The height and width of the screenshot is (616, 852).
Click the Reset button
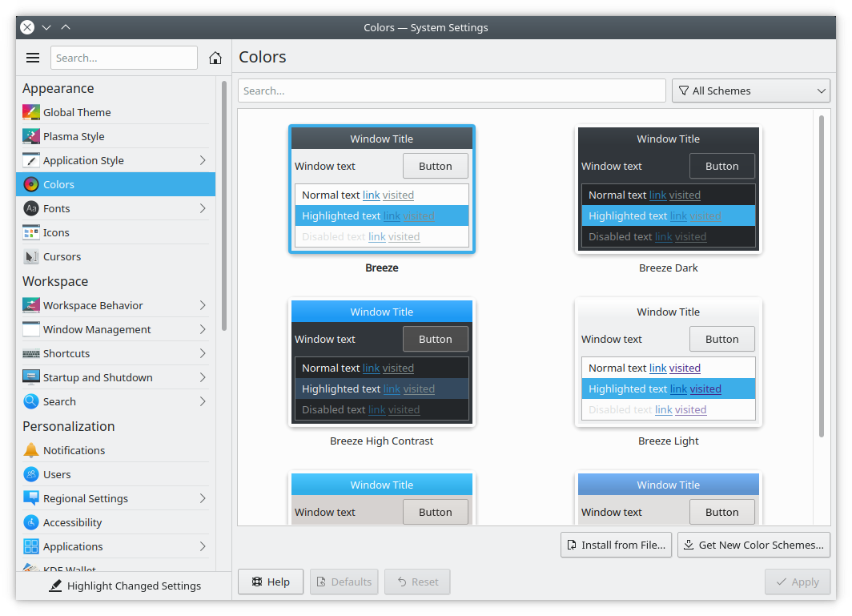pyautogui.click(x=417, y=582)
